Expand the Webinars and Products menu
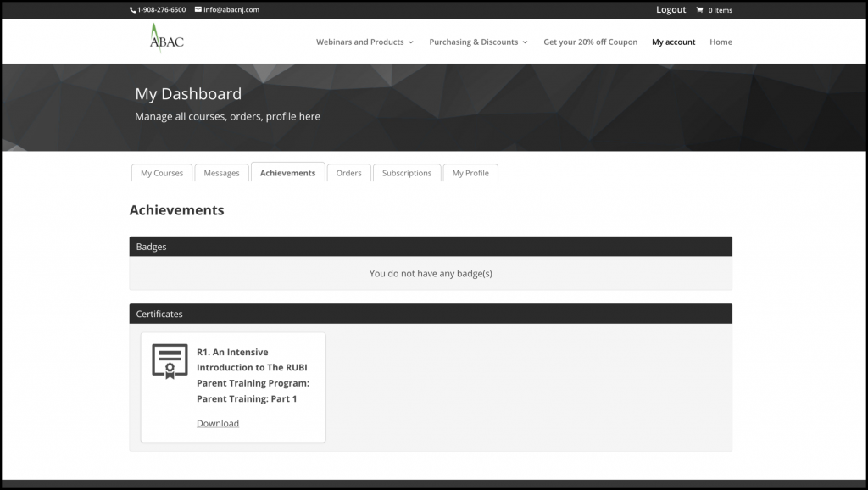Viewport: 868px width, 490px height. tap(364, 42)
